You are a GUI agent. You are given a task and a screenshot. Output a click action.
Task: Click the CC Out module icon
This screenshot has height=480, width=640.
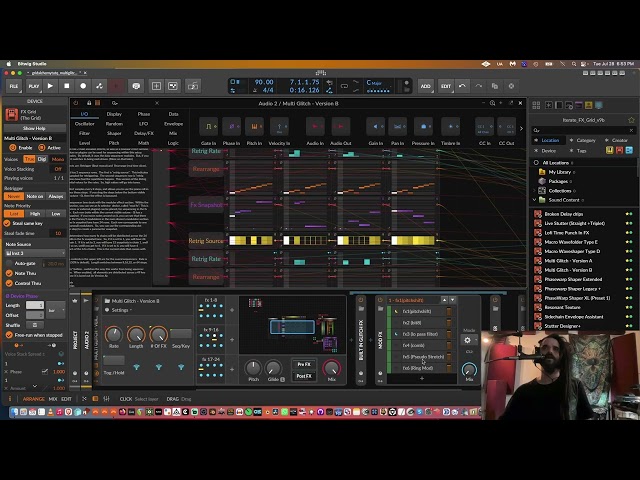click(507, 127)
